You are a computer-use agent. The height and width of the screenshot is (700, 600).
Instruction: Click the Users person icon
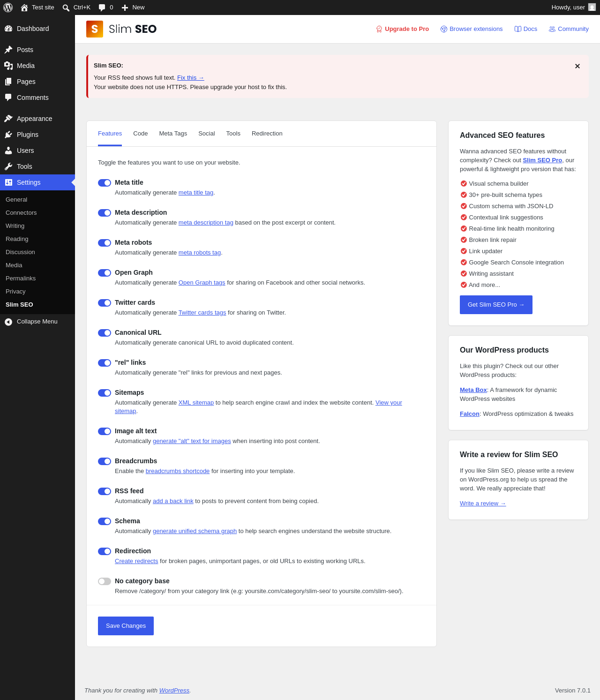[x=8, y=151]
